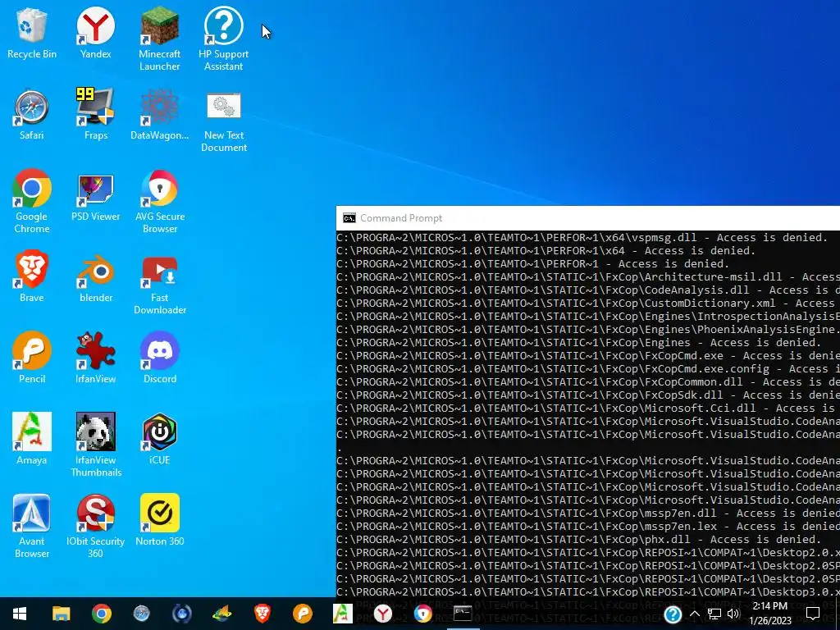Screen dimensions: 840x630
Task: Click the Pencil icon in the taskbar
Action: click(x=302, y=614)
